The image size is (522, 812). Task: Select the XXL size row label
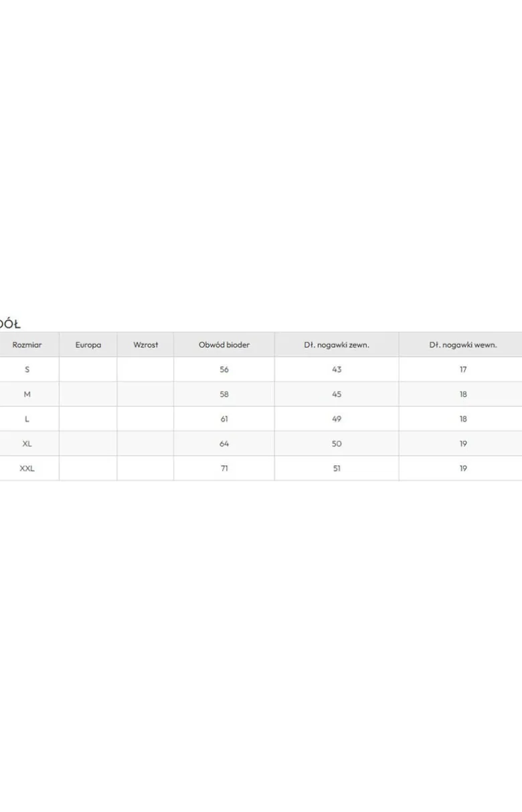click(x=27, y=469)
